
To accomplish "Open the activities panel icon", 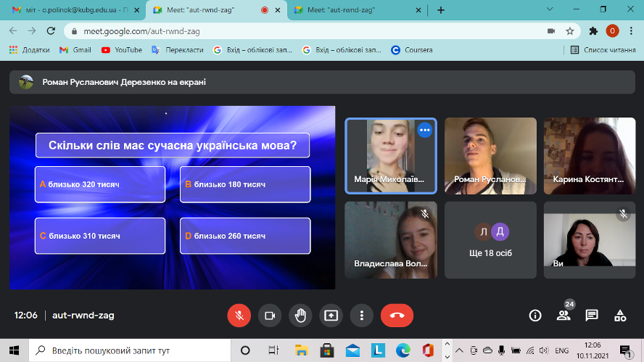I will pos(620,316).
